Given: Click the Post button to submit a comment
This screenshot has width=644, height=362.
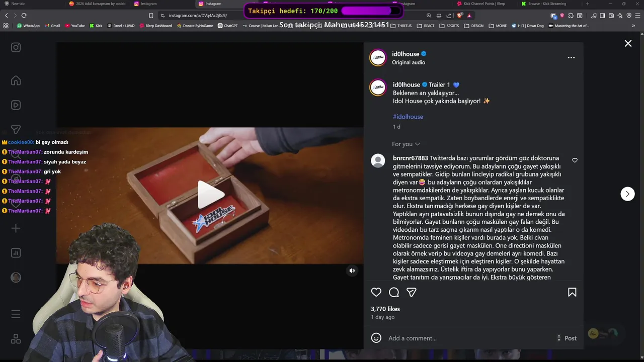Looking at the screenshot, I should point(571,338).
